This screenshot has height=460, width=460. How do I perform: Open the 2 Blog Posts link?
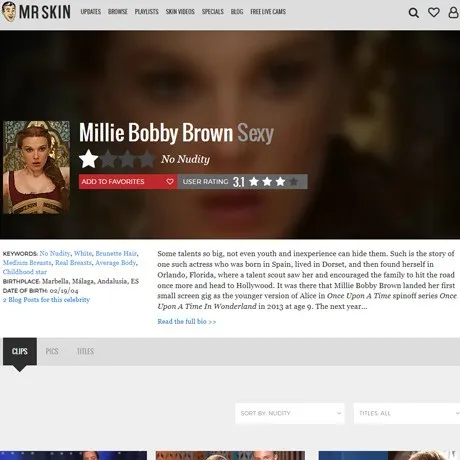(x=46, y=300)
